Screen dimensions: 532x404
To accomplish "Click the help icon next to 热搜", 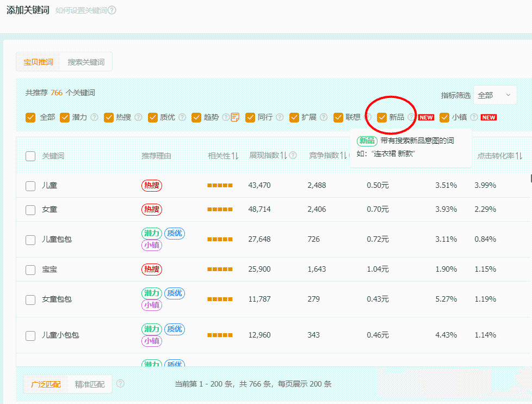I will click(138, 117).
